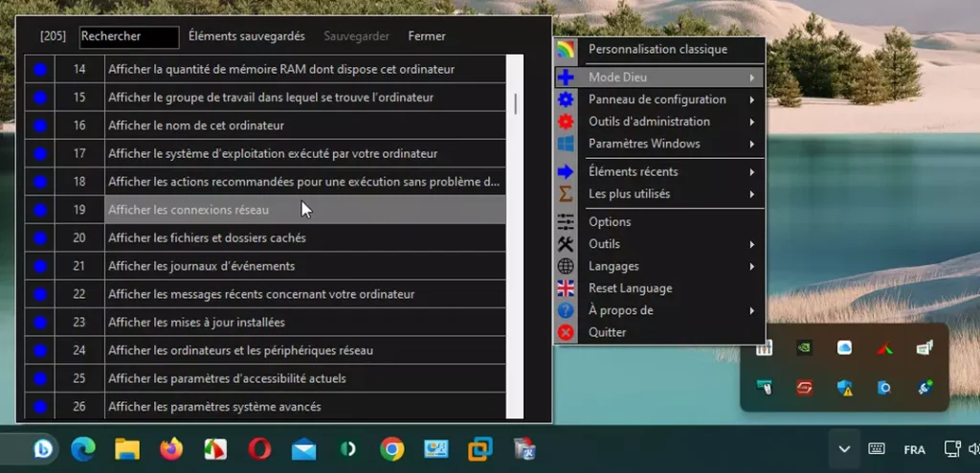Open the À propos de menu entry

pyautogui.click(x=659, y=310)
